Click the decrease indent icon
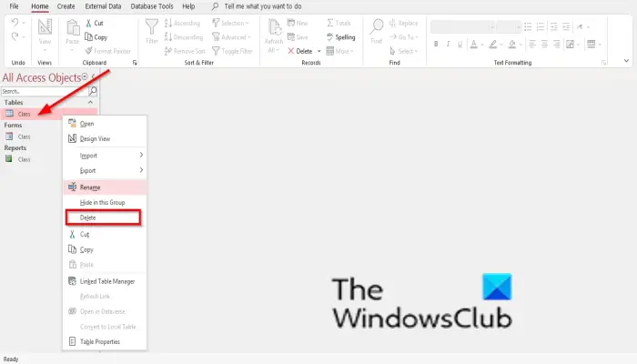Viewport: 637px width, 364px height. tap(553, 26)
